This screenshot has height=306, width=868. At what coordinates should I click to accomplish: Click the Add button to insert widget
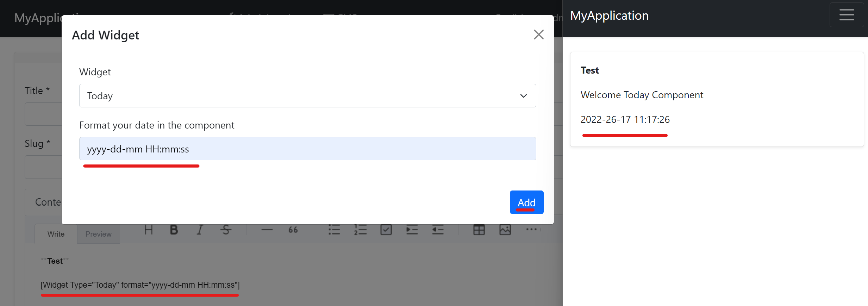[526, 202]
